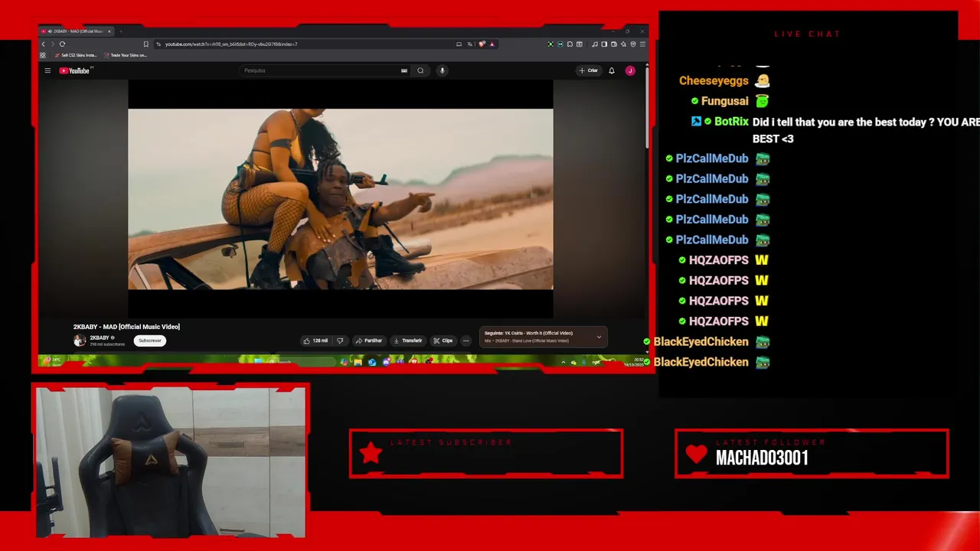Start voice search with the microphone icon
Viewport: 980px width, 551px height.
click(x=442, y=70)
